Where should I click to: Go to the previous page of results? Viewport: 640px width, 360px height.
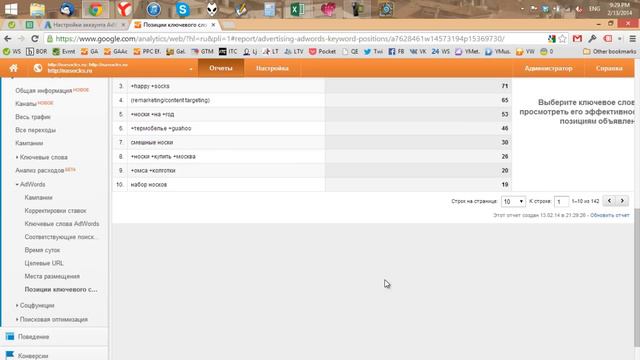[x=609, y=201]
